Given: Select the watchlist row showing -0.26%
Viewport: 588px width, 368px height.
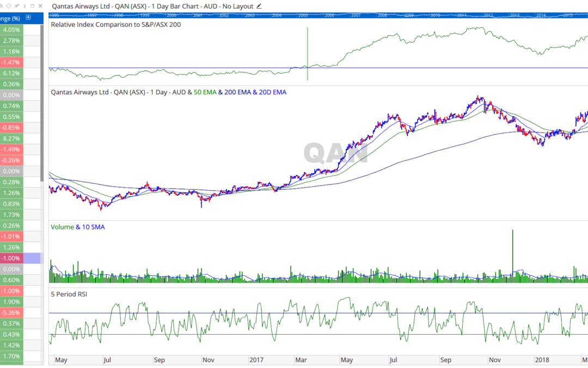Looking at the screenshot, I should [x=20, y=160].
